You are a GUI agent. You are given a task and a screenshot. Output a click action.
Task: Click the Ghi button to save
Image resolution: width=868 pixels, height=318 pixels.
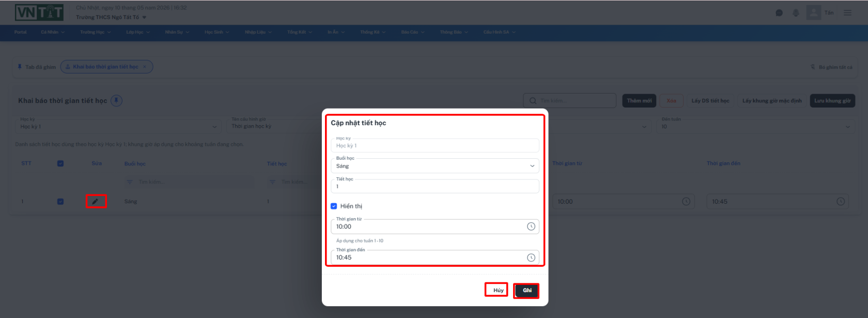(526, 291)
